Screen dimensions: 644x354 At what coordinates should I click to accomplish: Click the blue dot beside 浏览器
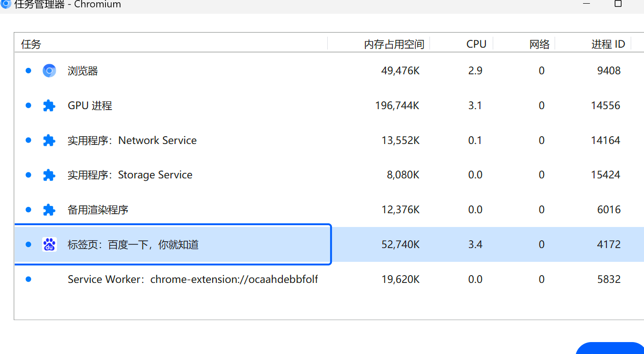(x=28, y=71)
